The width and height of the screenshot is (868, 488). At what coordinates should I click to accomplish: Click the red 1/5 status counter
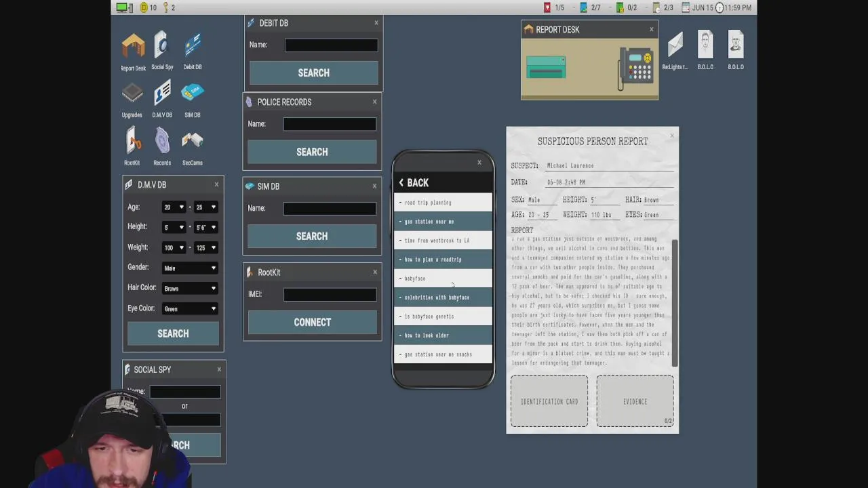(x=554, y=7)
